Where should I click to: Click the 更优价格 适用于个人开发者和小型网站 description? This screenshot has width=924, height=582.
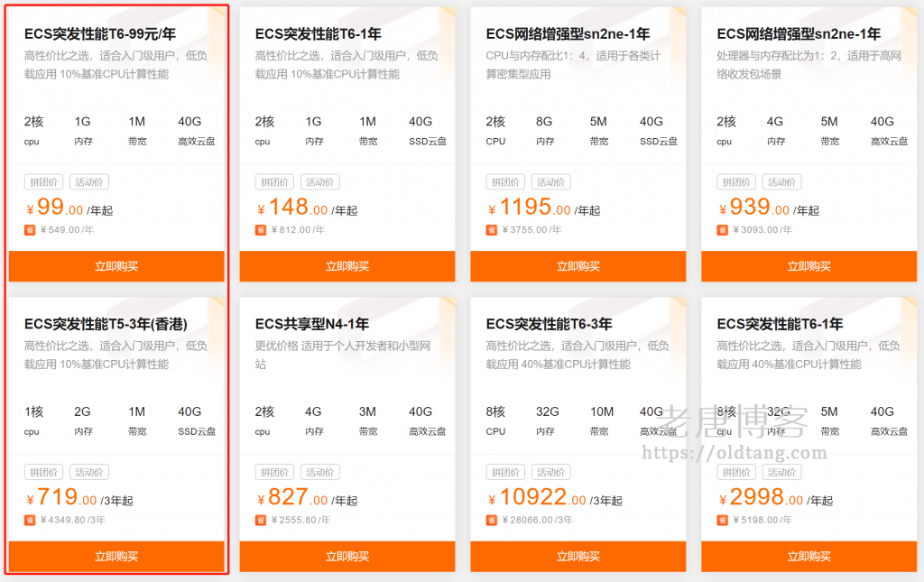point(343,356)
